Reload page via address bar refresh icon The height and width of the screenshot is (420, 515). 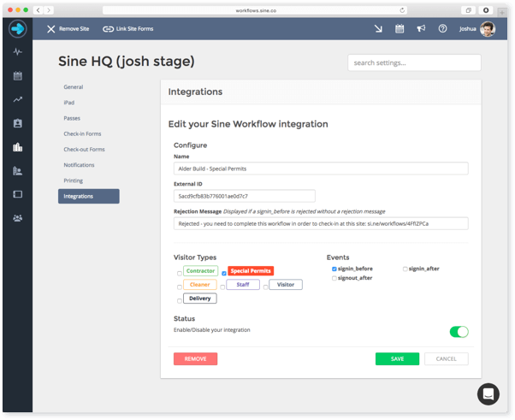click(402, 10)
